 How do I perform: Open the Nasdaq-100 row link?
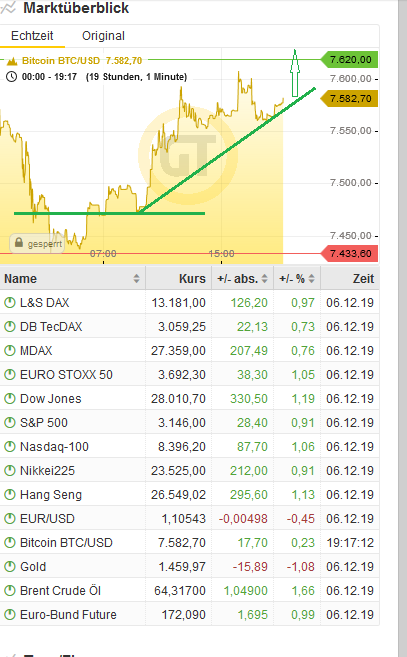54,447
